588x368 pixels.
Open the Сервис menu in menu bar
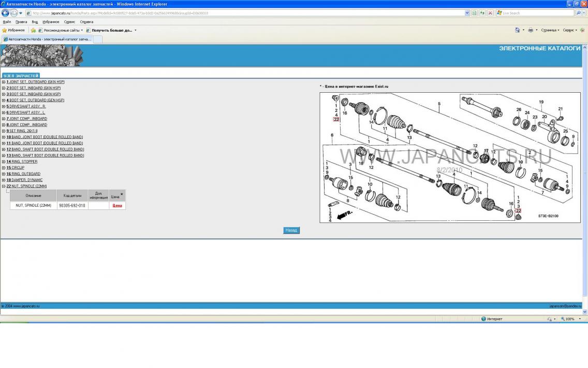(69, 22)
